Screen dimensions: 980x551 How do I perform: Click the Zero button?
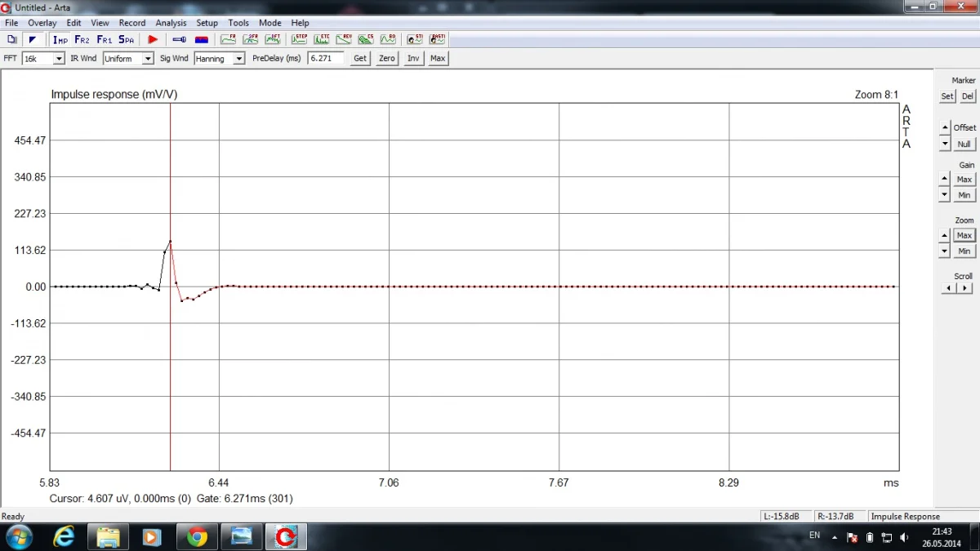click(x=387, y=59)
